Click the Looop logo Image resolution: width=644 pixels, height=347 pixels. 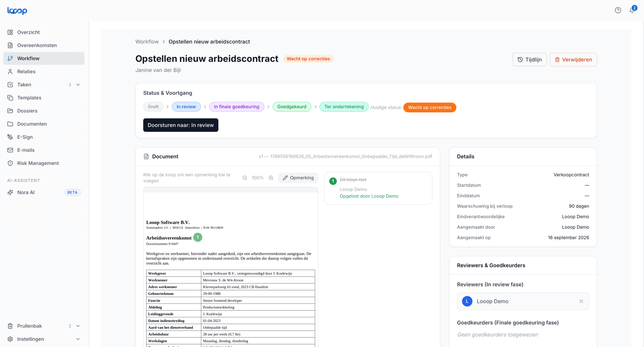click(x=17, y=11)
